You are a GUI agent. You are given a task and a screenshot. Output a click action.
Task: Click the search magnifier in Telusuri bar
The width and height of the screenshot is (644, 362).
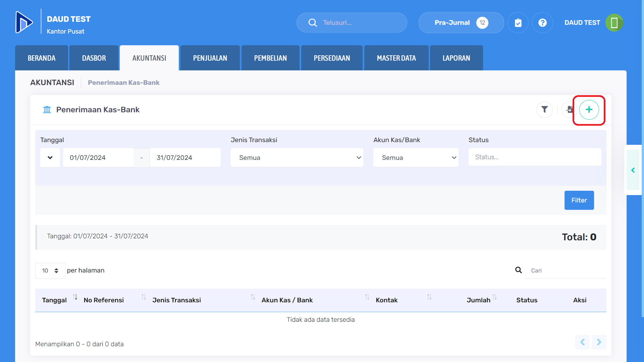click(x=313, y=23)
